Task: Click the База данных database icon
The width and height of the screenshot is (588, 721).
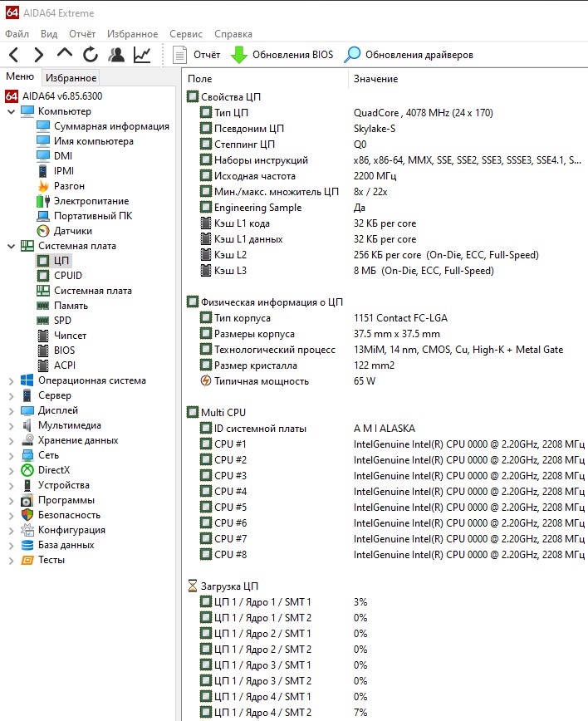Action: [27, 546]
